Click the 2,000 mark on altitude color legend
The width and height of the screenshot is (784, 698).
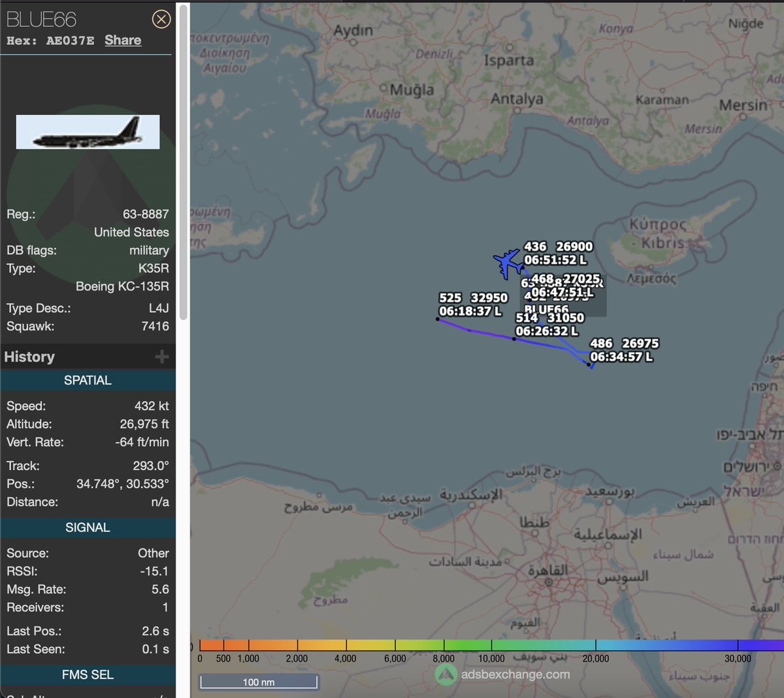[297, 659]
